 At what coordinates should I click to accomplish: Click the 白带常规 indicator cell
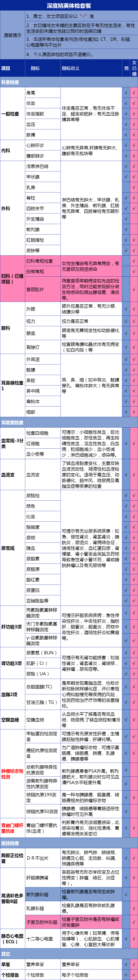pyautogui.click(x=43, y=272)
